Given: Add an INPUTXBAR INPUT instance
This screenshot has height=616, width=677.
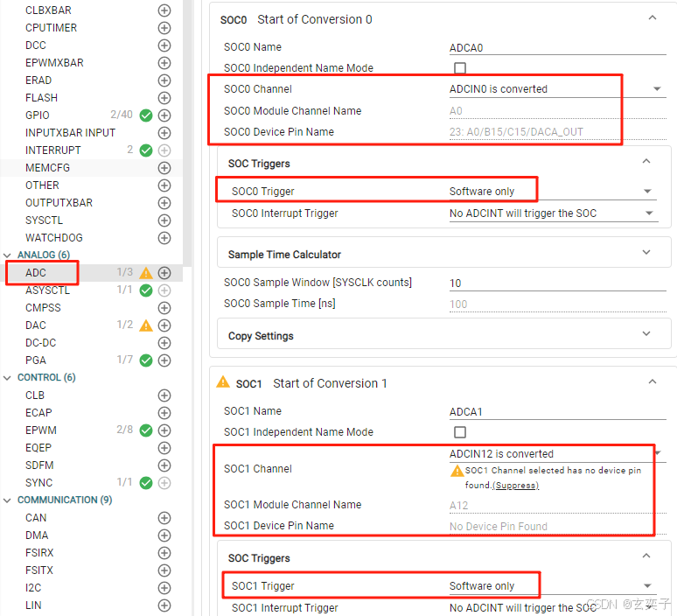Looking at the screenshot, I should pyautogui.click(x=164, y=133).
